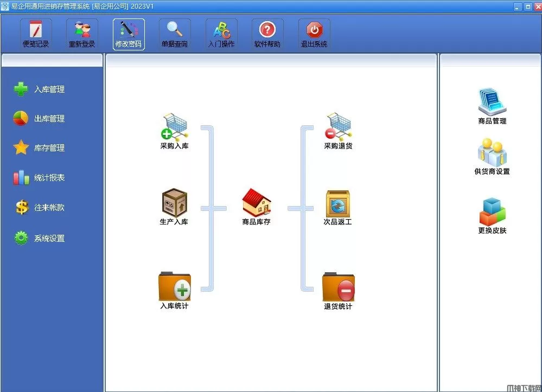Open 退货统计 folder with minus icon
Screen dimensions: 542x392
[339, 287]
